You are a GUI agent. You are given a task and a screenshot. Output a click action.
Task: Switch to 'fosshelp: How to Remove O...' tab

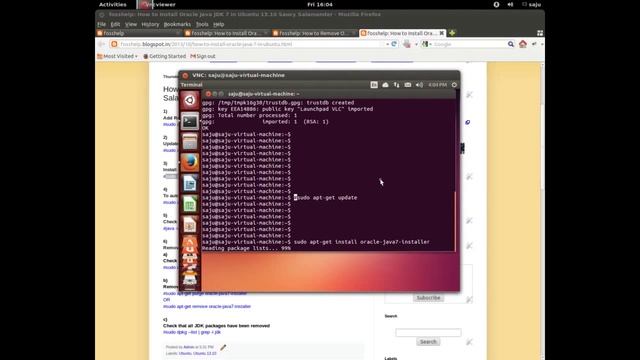(x=314, y=33)
